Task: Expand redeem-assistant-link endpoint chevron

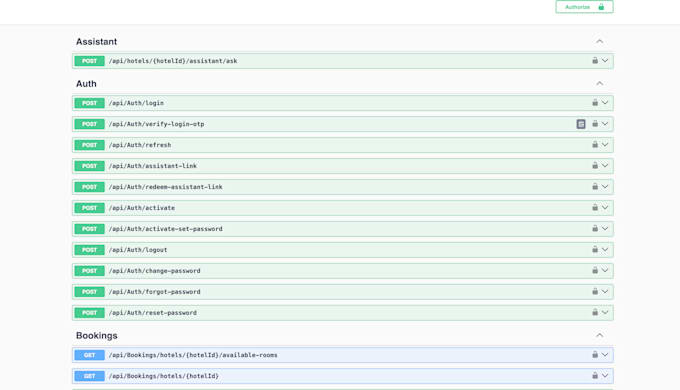Action: coord(605,187)
